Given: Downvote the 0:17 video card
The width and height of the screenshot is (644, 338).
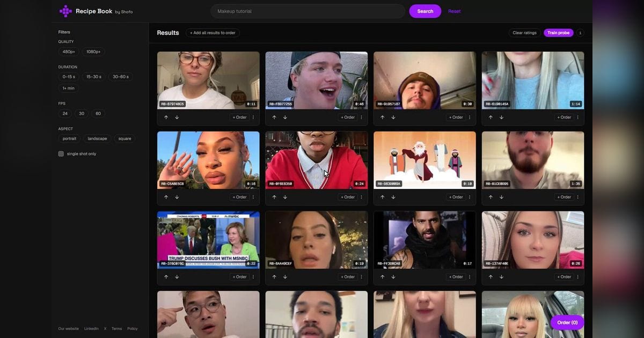Looking at the screenshot, I should tap(393, 277).
